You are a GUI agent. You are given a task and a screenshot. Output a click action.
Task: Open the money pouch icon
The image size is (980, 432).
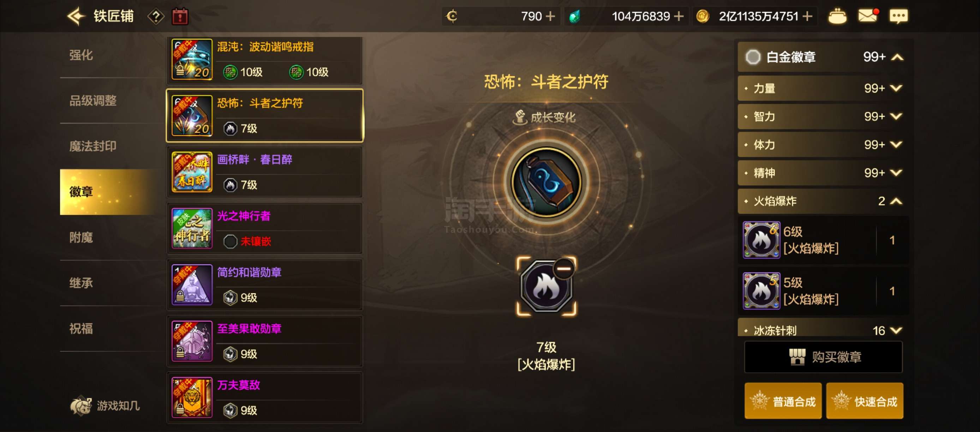837,16
